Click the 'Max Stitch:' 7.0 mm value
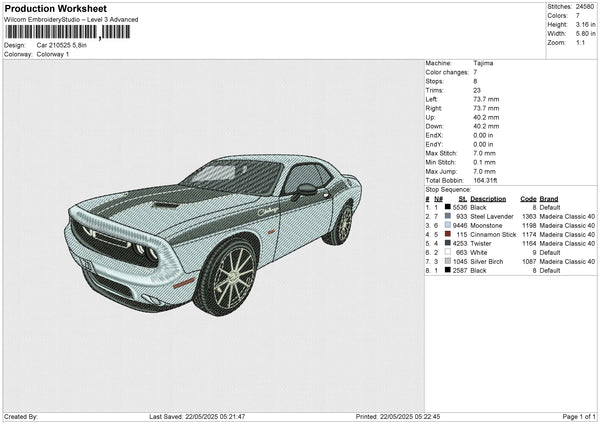Screen dimensions: 600x424 point(484,153)
